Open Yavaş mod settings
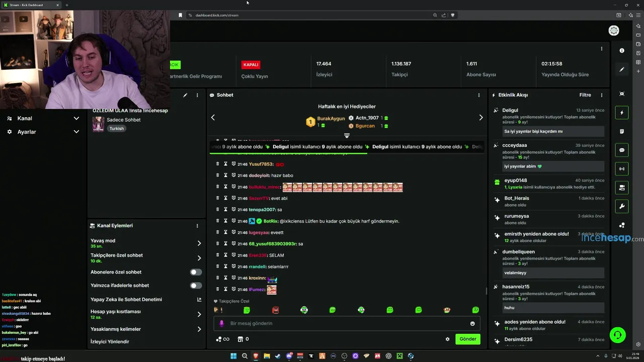This screenshot has width=644, height=362. [x=146, y=243]
